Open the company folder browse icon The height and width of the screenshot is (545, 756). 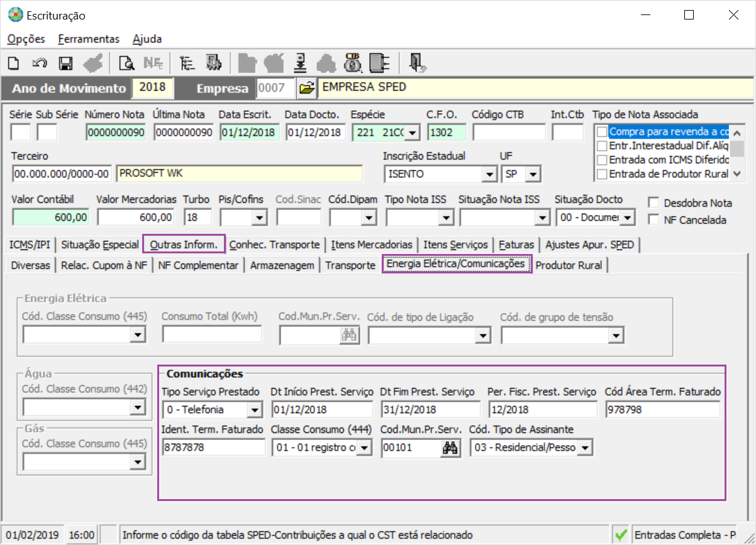[x=306, y=88]
